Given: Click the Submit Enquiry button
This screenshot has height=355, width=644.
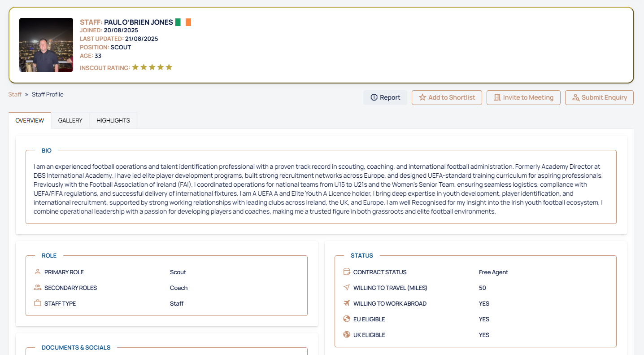Looking at the screenshot, I should coord(599,97).
